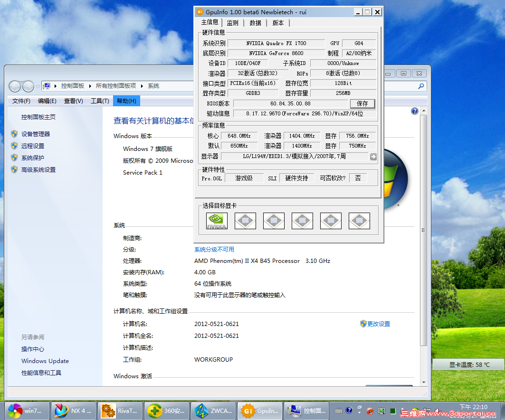Open 系统保护 link
The width and height of the screenshot is (505, 420).
(32, 158)
